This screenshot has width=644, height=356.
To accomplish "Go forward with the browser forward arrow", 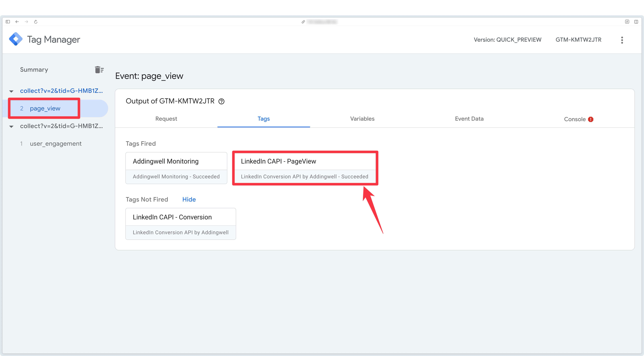I will 26,22.
